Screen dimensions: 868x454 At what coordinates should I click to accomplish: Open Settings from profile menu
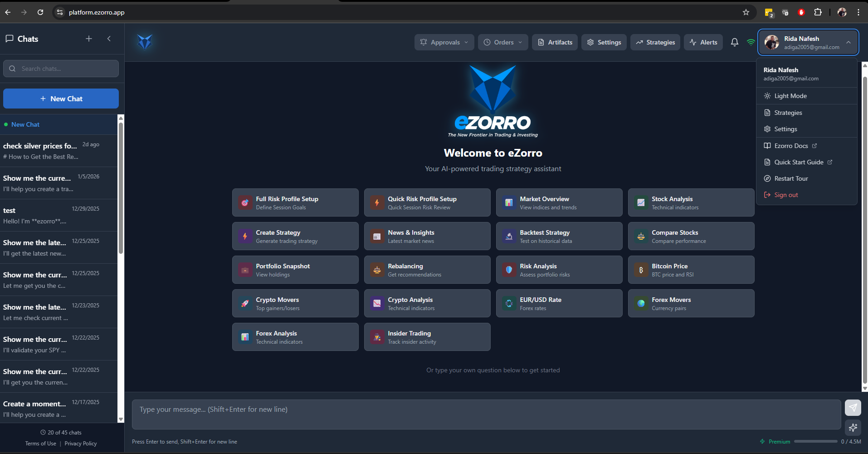pos(807,129)
